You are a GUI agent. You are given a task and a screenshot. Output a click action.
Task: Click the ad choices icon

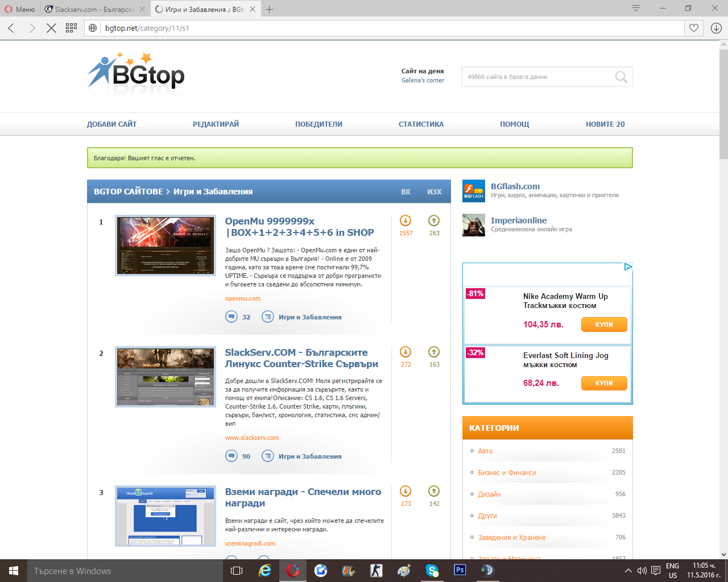click(628, 267)
